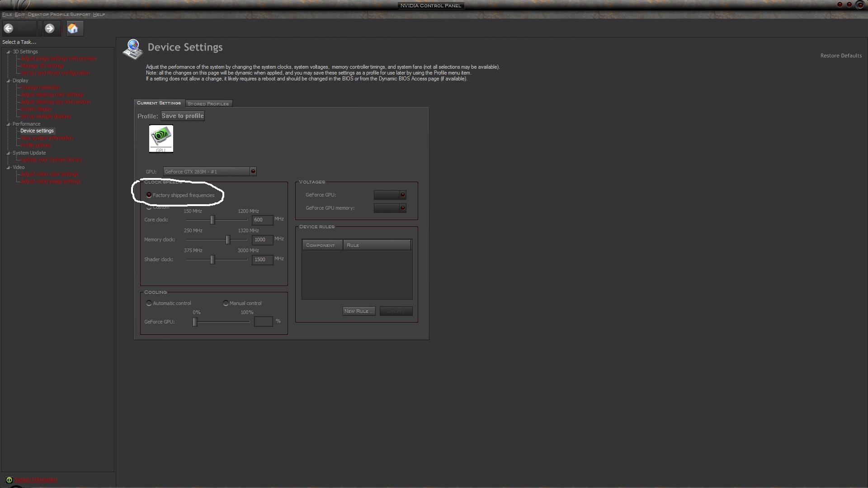Open Adjust video color settings
868x488 pixels.
[50, 174]
